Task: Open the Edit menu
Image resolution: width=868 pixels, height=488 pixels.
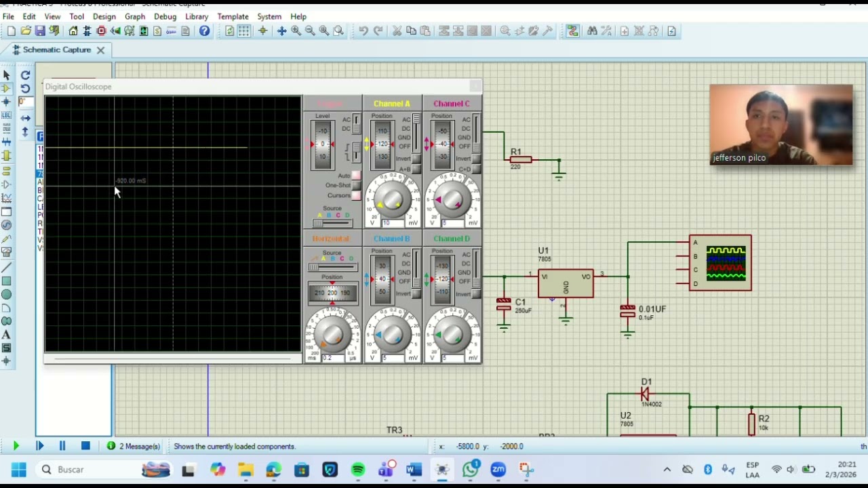Action: (29, 16)
